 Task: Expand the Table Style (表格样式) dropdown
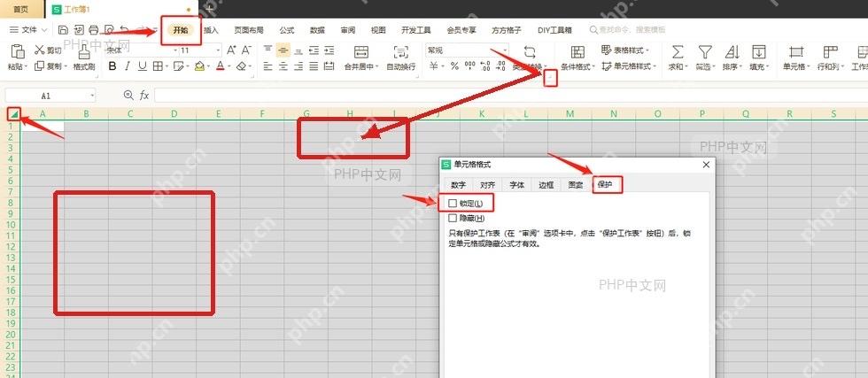[x=647, y=50]
